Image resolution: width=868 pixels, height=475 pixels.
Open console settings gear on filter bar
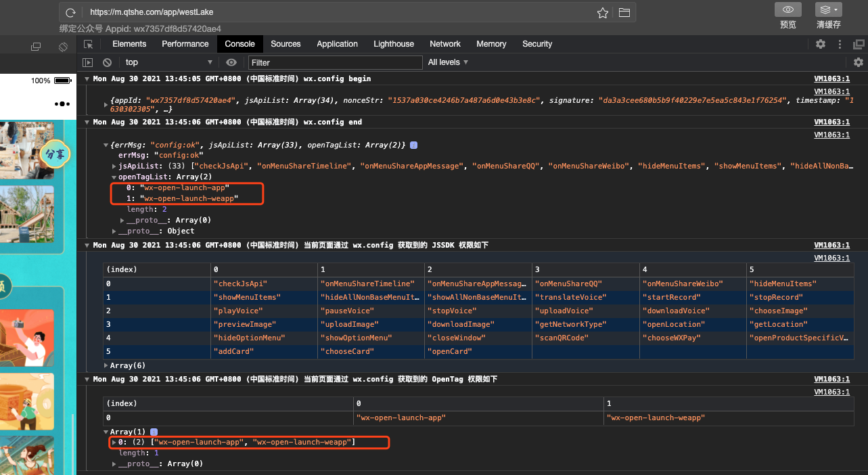tap(859, 62)
